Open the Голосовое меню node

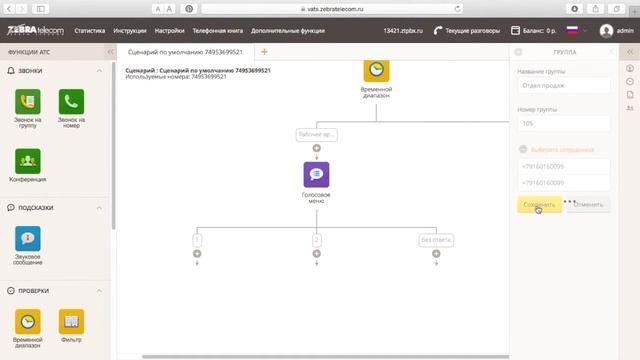pyautogui.click(x=316, y=175)
